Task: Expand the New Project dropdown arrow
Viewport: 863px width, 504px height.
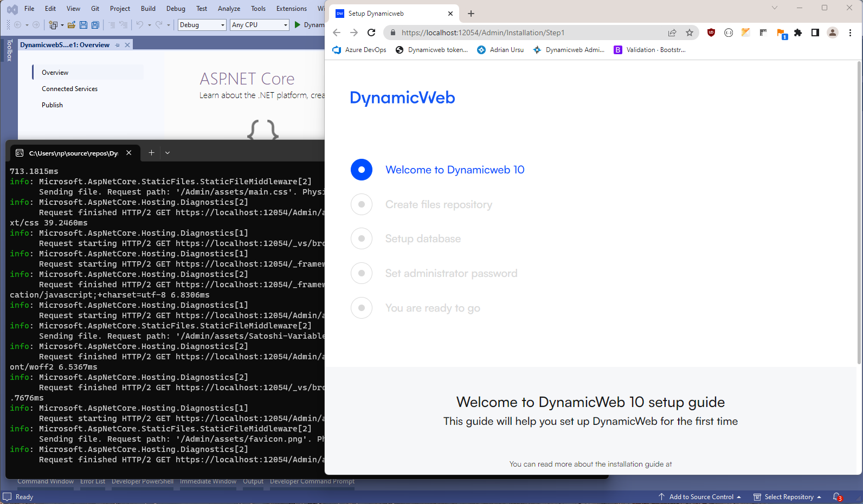Action: tap(62, 25)
